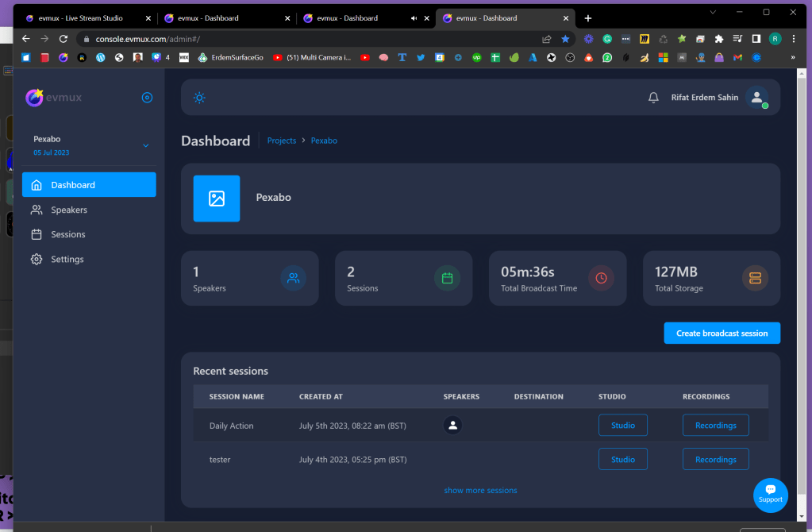Screen dimensions: 812x532
Task: Open Studio for Daily Action session
Action: 623,426
